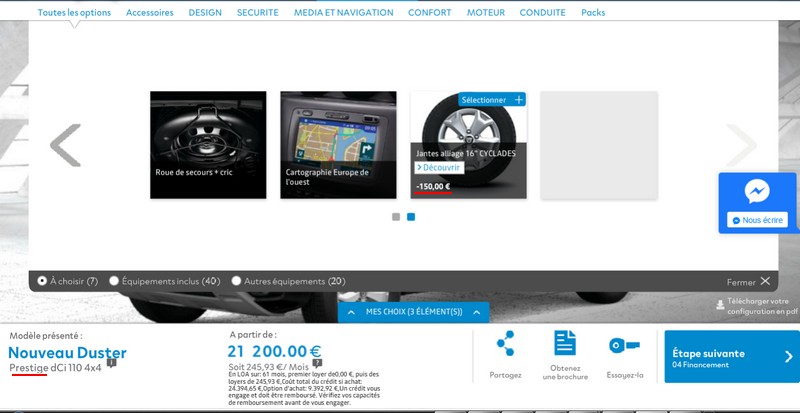Go to previous options with left arrow

65,145
